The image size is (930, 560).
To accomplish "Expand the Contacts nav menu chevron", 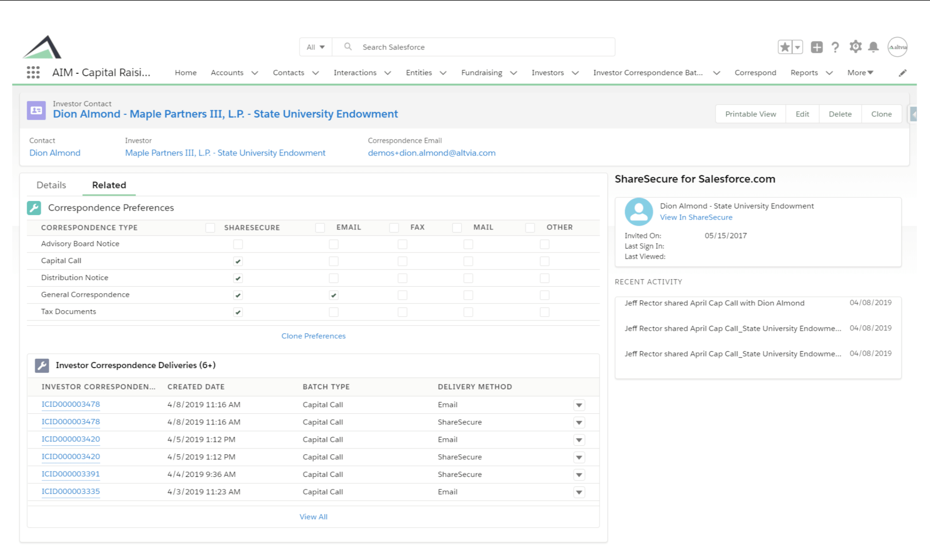I will (316, 73).
